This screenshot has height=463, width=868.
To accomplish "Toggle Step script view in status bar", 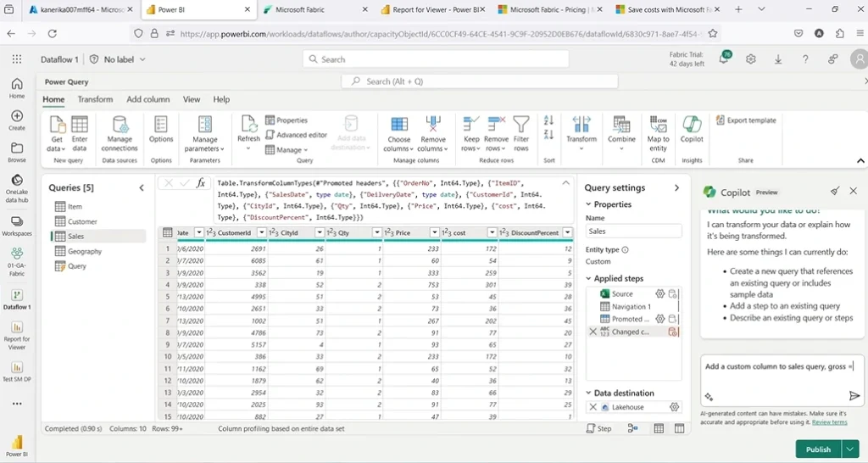I will coord(599,428).
